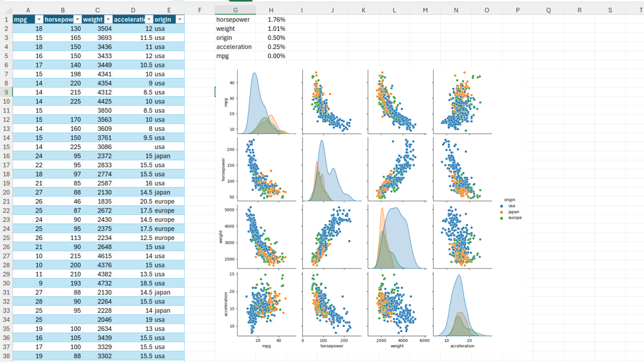Select column T header
The image size is (644, 362).
point(640,10)
